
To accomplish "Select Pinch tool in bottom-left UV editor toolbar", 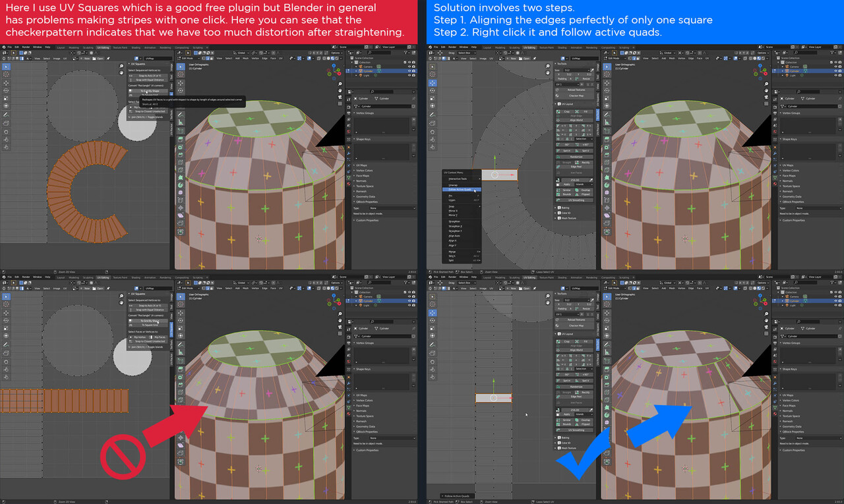I will 7,376.
